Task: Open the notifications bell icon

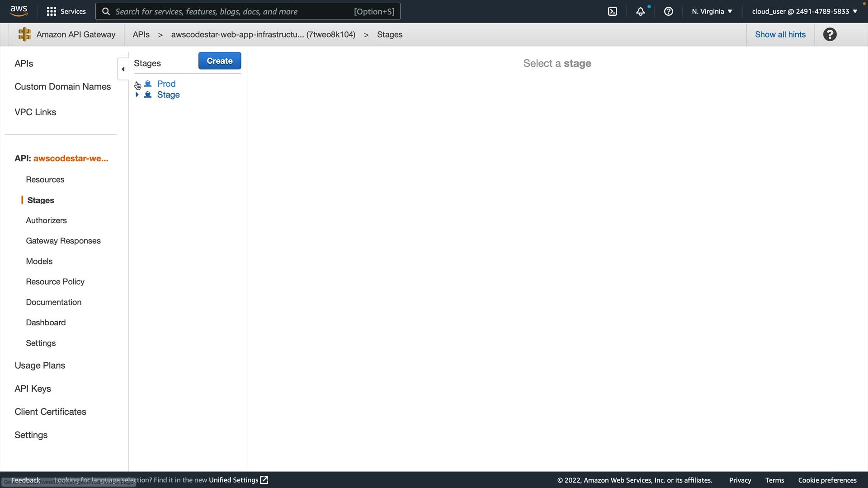Action: pyautogui.click(x=640, y=11)
